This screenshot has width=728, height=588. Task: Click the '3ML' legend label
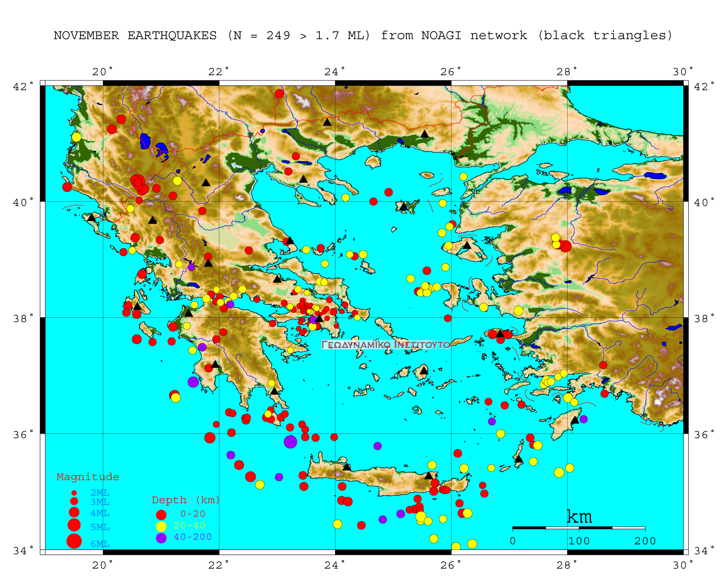pos(100,502)
